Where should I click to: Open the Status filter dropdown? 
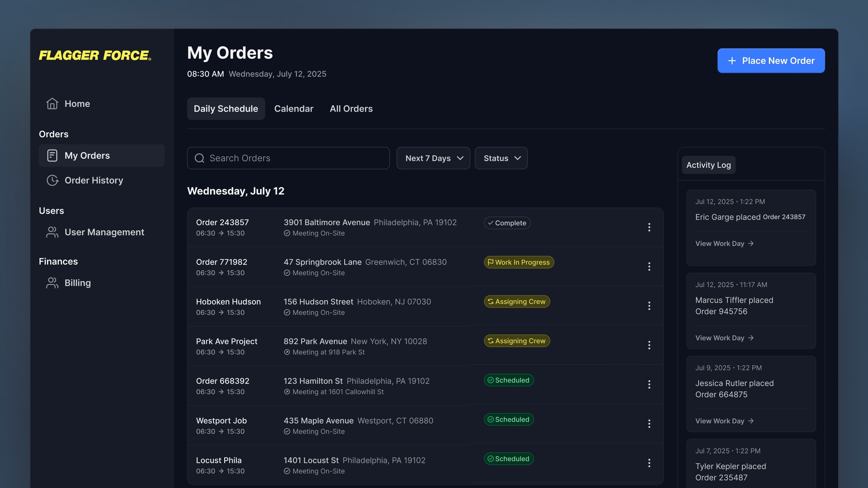pyautogui.click(x=501, y=158)
